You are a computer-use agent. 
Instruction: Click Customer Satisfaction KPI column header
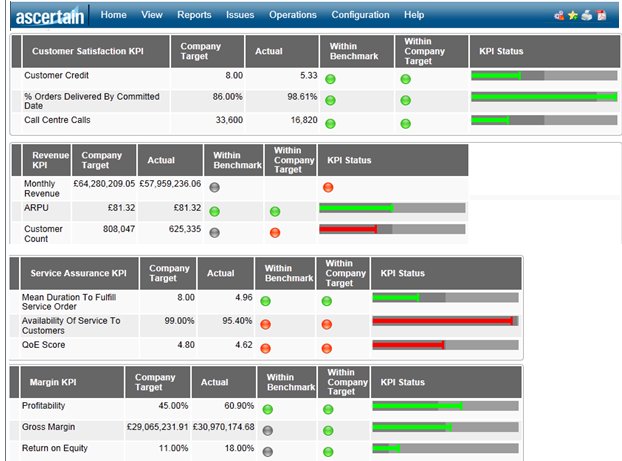click(x=96, y=52)
